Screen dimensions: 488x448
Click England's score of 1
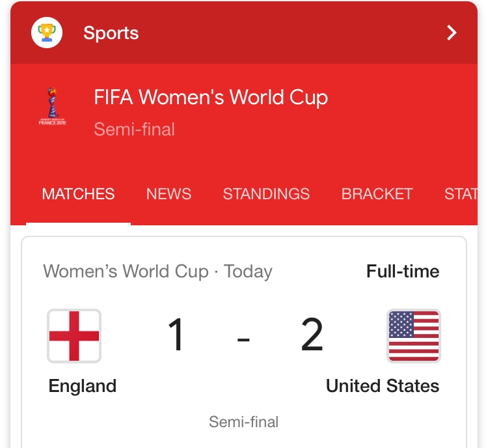click(176, 334)
